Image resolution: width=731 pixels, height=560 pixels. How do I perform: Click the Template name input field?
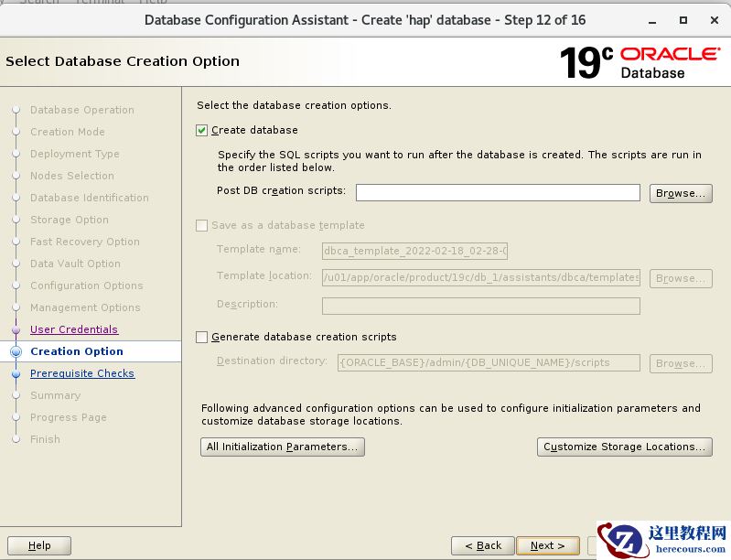(415, 251)
